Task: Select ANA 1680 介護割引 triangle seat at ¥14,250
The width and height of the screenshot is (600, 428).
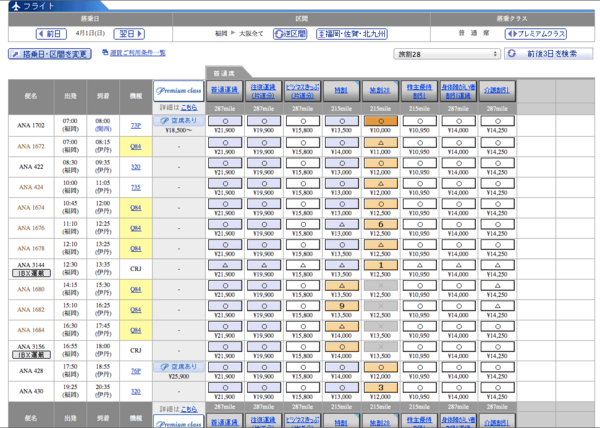Action: [x=497, y=285]
